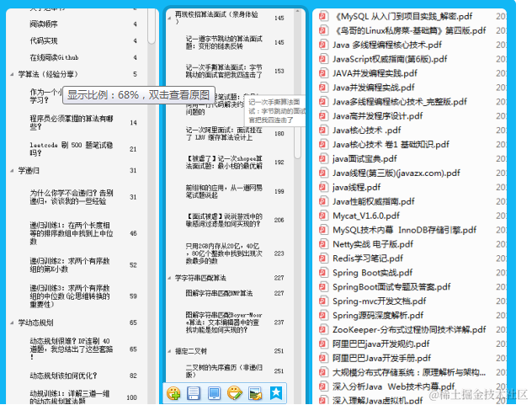Click the star favorite bookmark icon
The image size is (532, 405).
pos(276,393)
